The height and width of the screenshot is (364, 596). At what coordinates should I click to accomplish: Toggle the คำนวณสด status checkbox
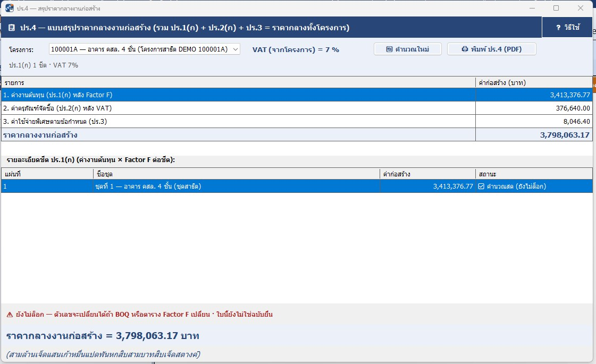click(x=481, y=186)
